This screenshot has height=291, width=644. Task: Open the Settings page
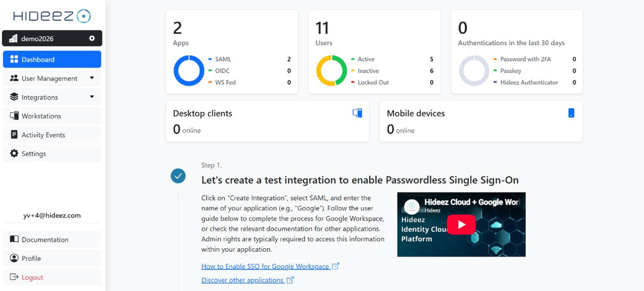click(x=52, y=154)
